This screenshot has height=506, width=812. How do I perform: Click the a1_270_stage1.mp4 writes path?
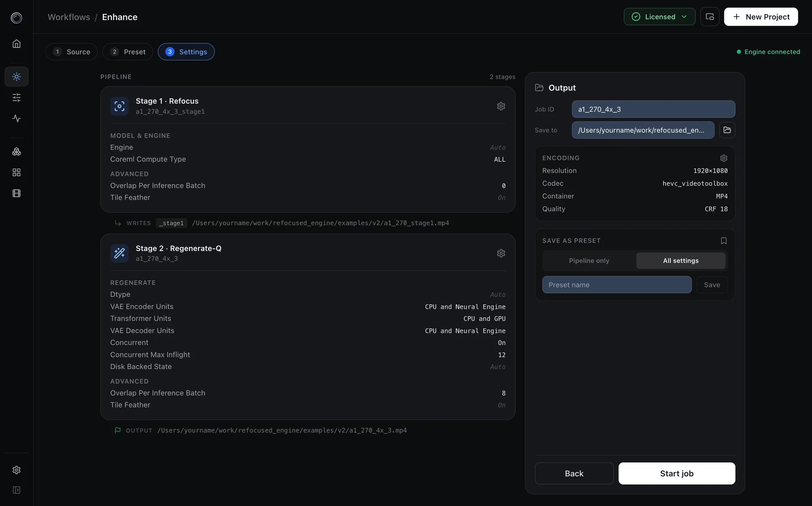coord(320,223)
